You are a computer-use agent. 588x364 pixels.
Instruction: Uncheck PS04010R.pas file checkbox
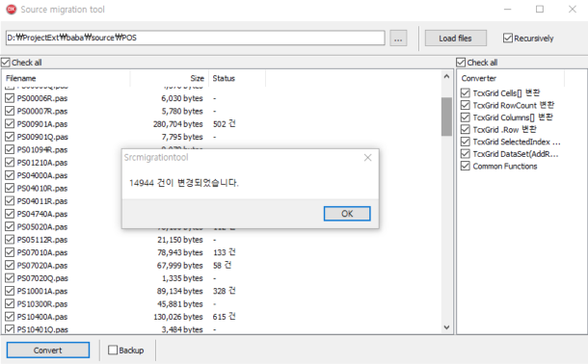click(10, 188)
